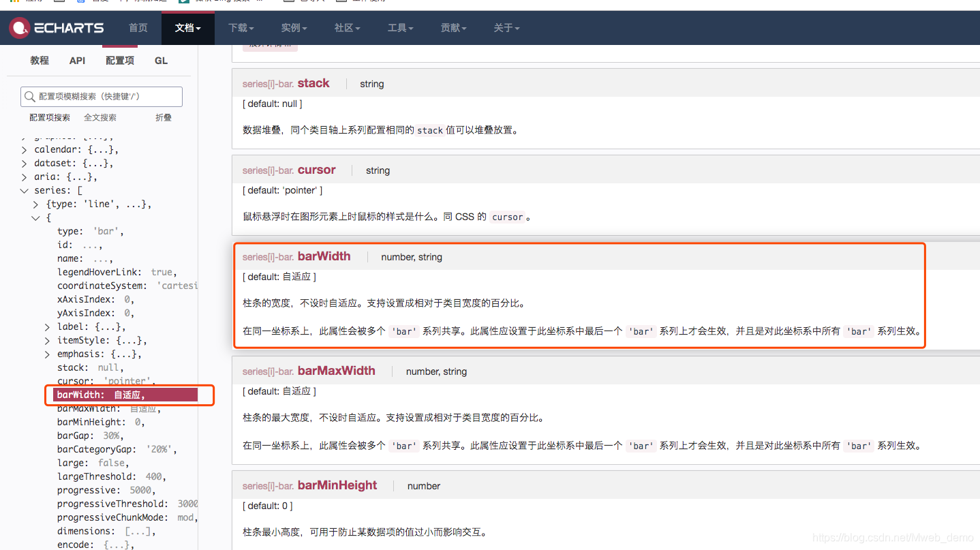Select progressiveThreshold in tree
This screenshot has width=980, height=550.
click(127, 504)
